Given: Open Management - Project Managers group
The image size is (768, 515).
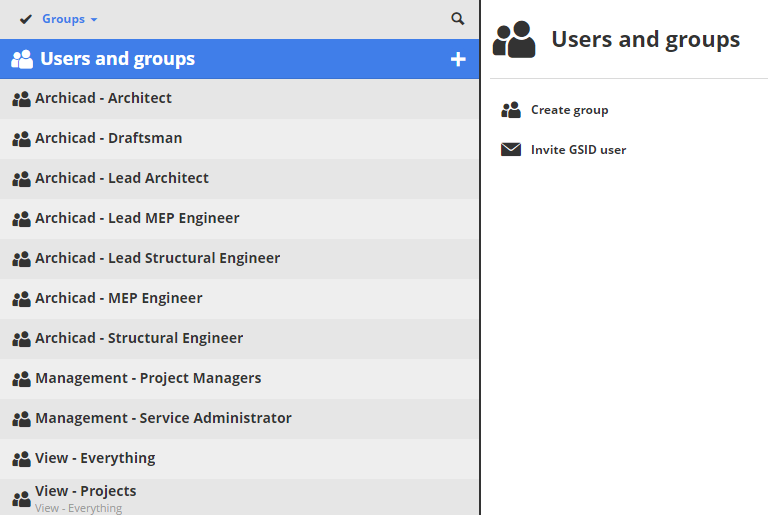Looking at the screenshot, I should point(148,378).
